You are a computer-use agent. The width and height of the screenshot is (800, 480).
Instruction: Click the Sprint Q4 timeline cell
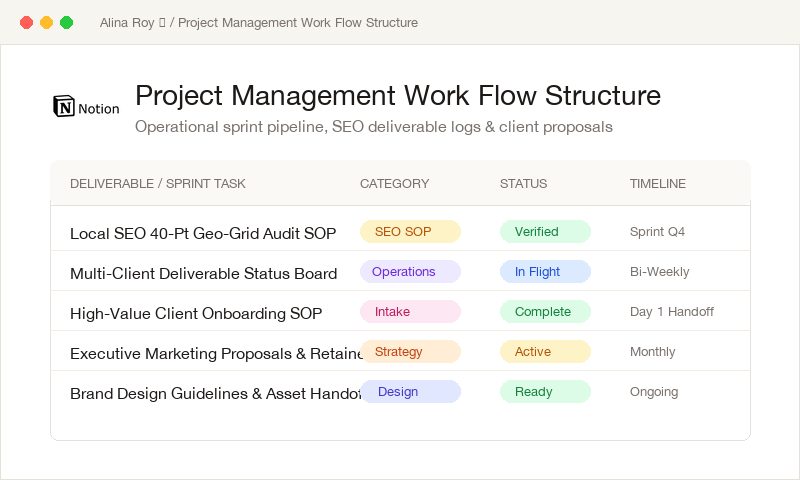pos(657,232)
